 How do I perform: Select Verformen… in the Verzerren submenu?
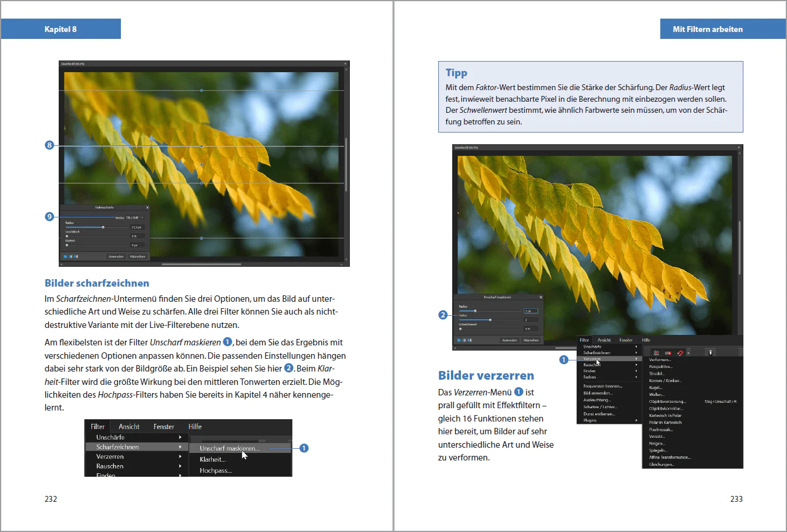(x=660, y=360)
